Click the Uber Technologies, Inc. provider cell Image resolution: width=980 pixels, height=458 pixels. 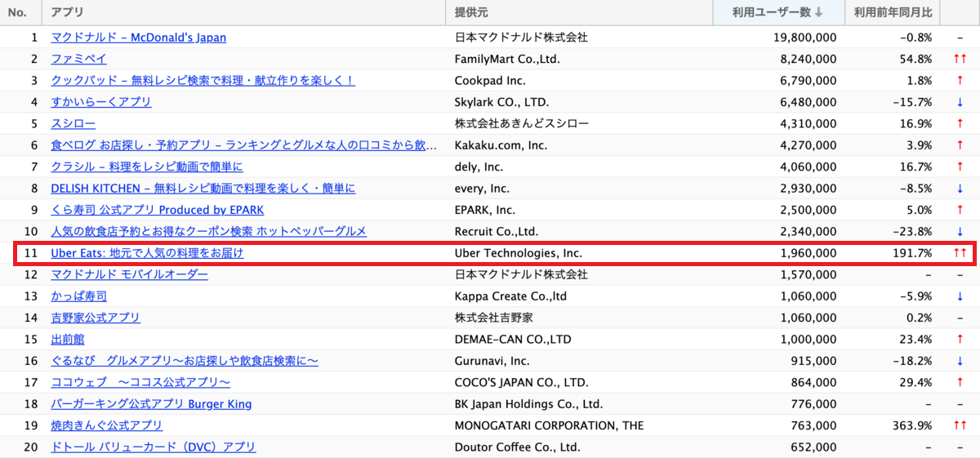(519, 253)
